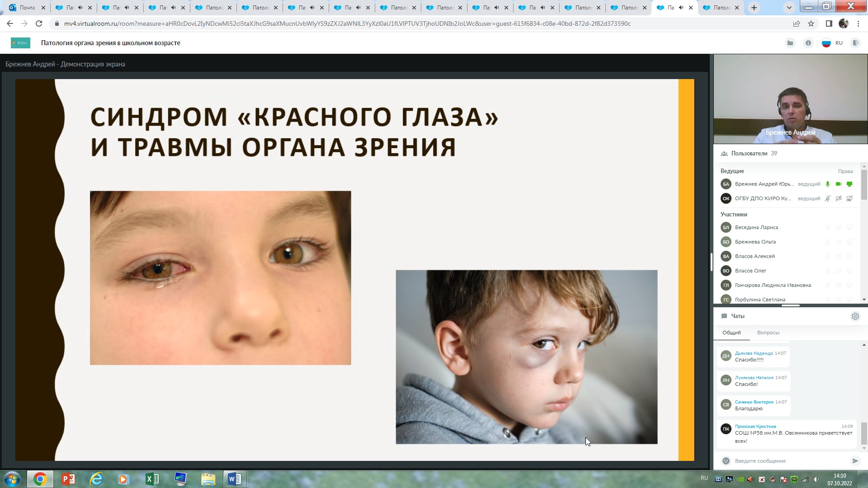Open the Windows RU input language switcher
The width and height of the screenshot is (868, 488).
(704, 478)
